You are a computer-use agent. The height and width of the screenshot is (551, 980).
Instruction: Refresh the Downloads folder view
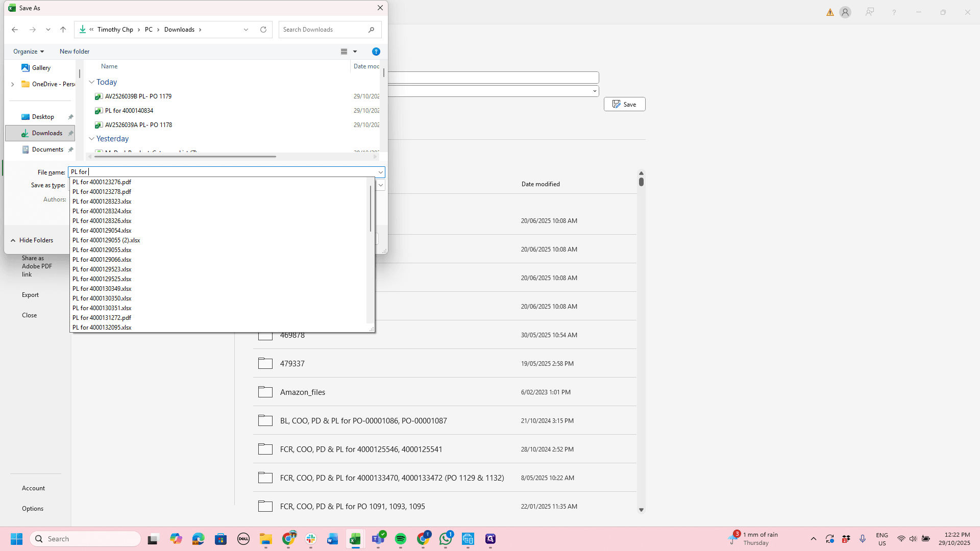click(x=263, y=30)
